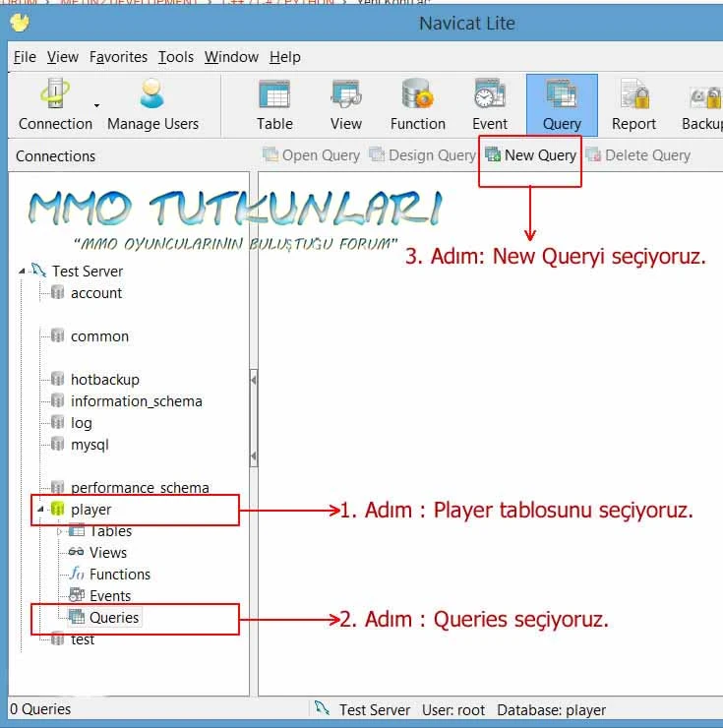This screenshot has width=723, height=728.
Task: Click the upper splitter collapse arrow
Action: 254,380
